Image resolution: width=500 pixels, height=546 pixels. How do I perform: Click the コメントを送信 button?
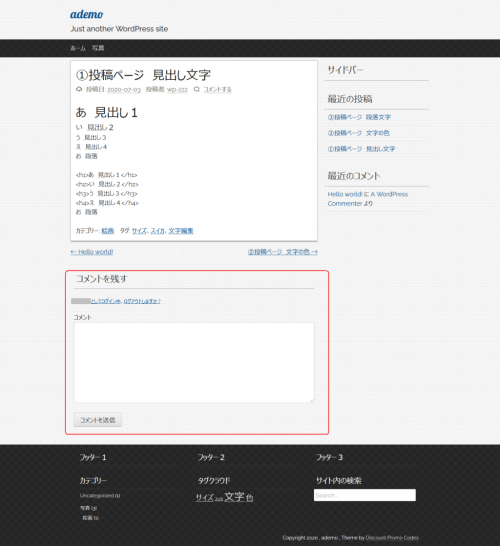pyautogui.click(x=97, y=420)
